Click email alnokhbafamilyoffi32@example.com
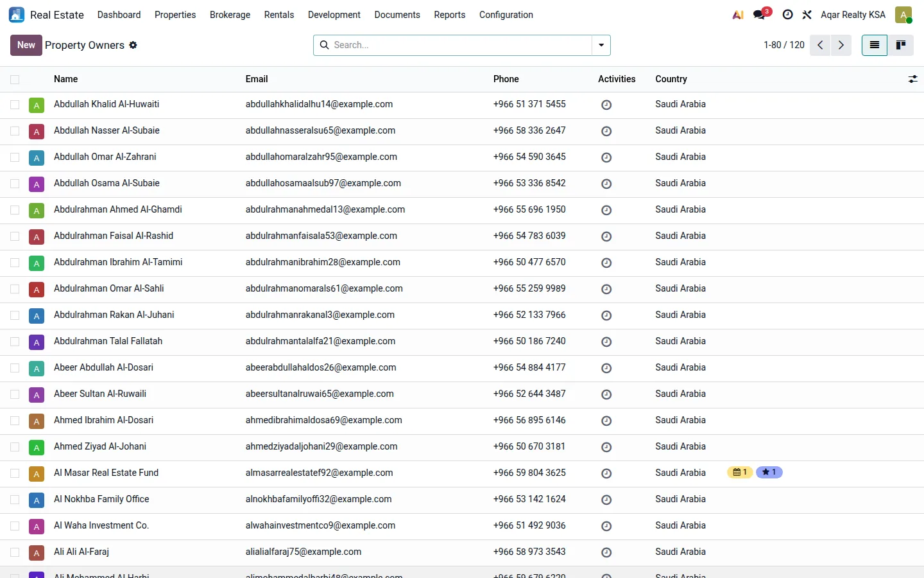This screenshot has height=578, width=924. coord(318,499)
